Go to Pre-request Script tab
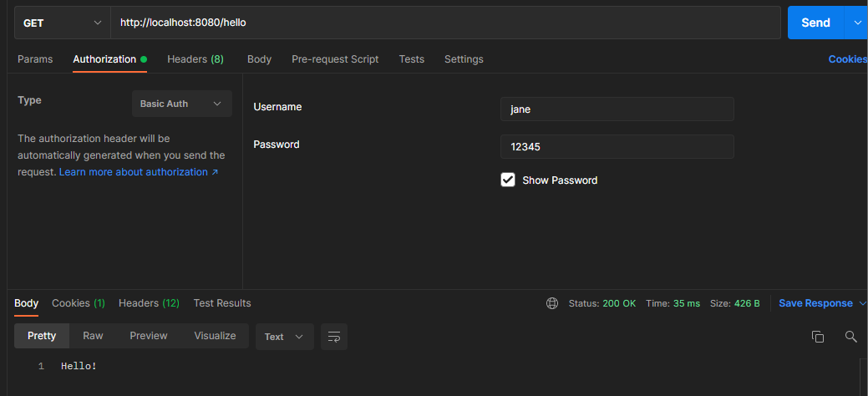This screenshot has width=868, height=396. coord(335,59)
